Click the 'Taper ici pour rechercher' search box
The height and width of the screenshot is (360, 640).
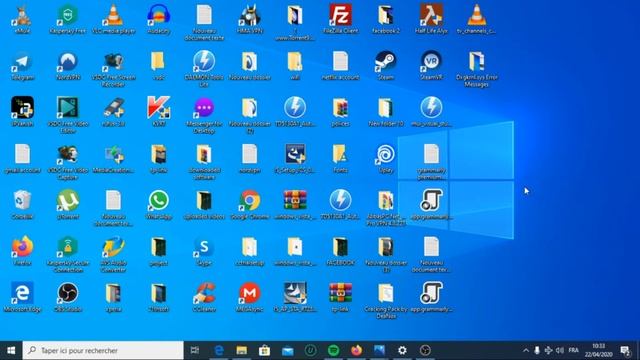coord(103,350)
